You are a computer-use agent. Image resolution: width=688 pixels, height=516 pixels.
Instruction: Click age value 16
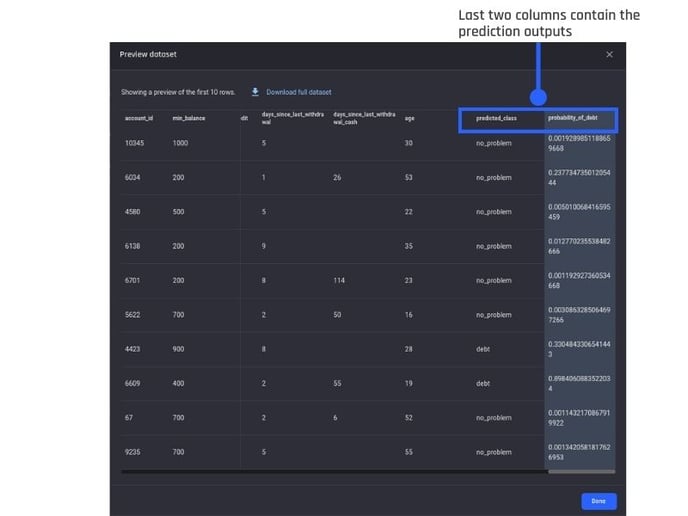[x=408, y=315]
